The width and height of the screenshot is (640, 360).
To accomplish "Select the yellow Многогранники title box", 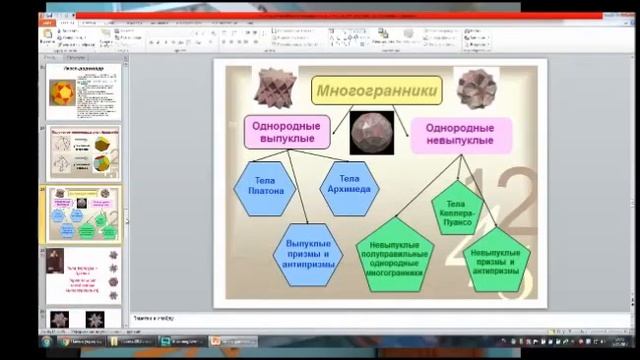I will click(x=377, y=90).
